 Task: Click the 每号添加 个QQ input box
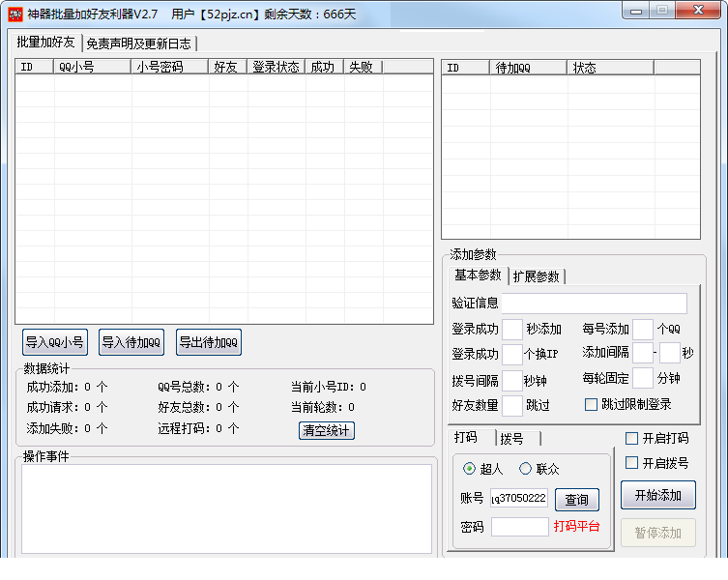tap(643, 330)
